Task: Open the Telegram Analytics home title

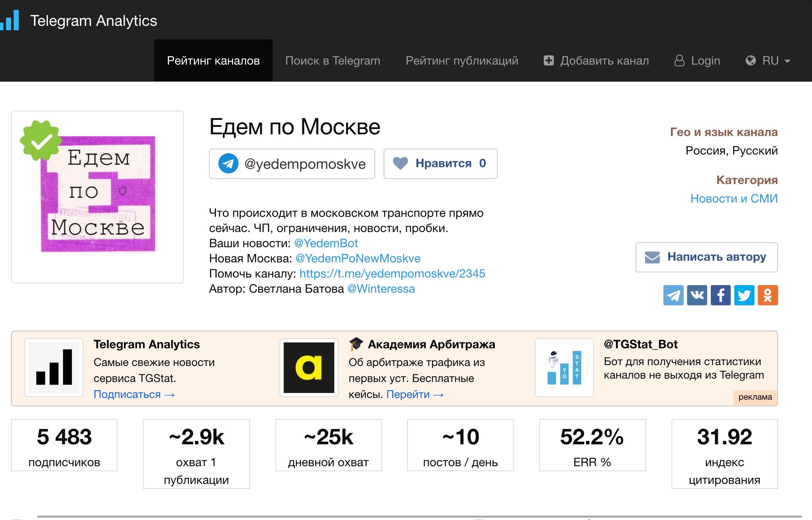Action: (94, 21)
